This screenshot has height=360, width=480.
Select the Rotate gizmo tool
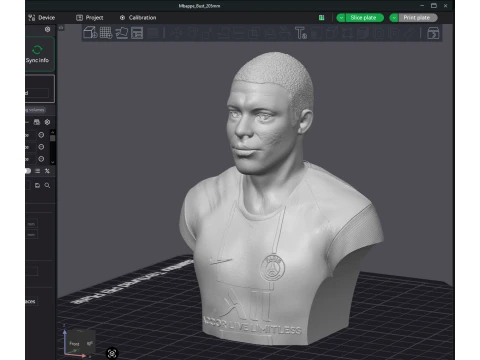point(193,33)
